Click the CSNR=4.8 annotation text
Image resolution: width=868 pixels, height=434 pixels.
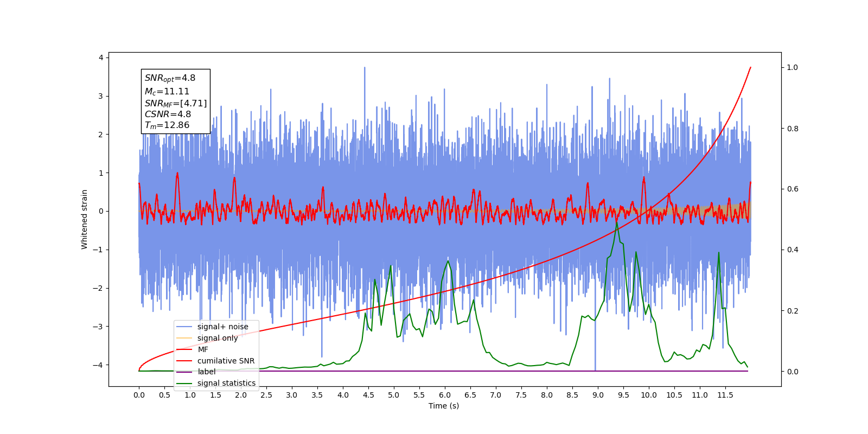(168, 114)
